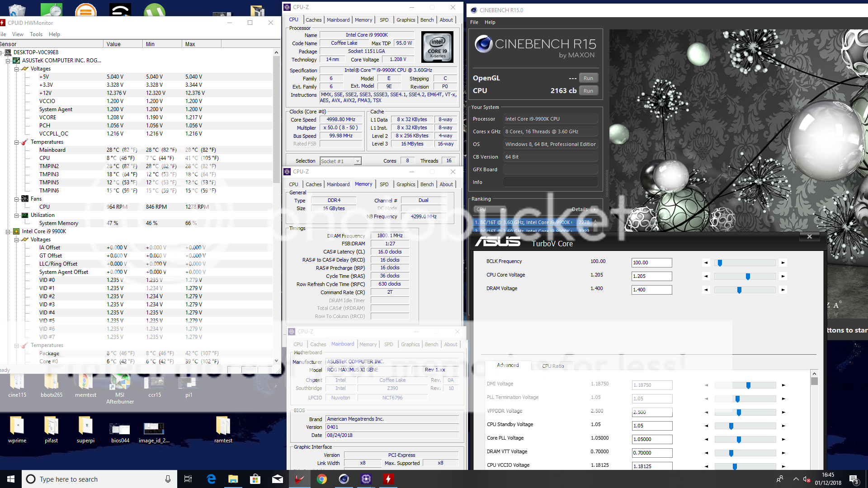Click CPU Core Voltage 1.205 input field
The width and height of the screenshot is (868, 488).
pos(651,276)
